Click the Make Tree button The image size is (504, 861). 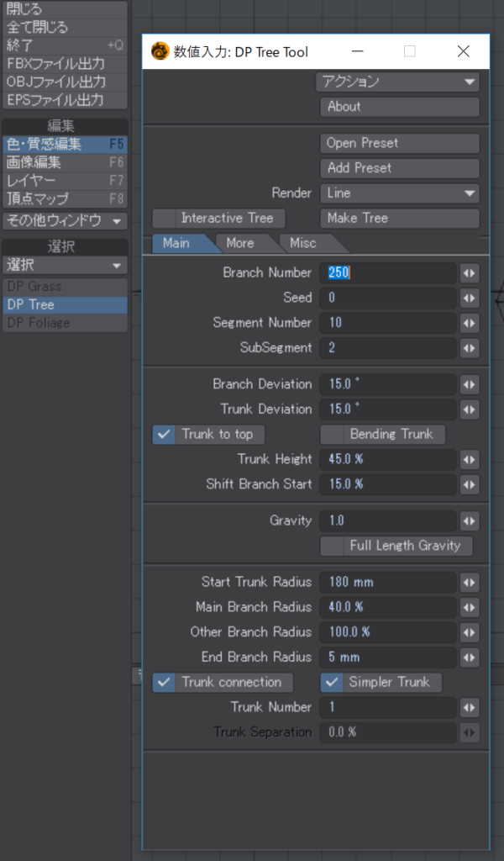coord(400,218)
